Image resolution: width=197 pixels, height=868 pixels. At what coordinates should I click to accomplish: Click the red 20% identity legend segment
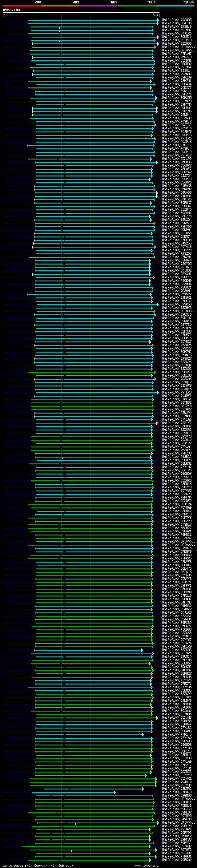pos(22,6)
